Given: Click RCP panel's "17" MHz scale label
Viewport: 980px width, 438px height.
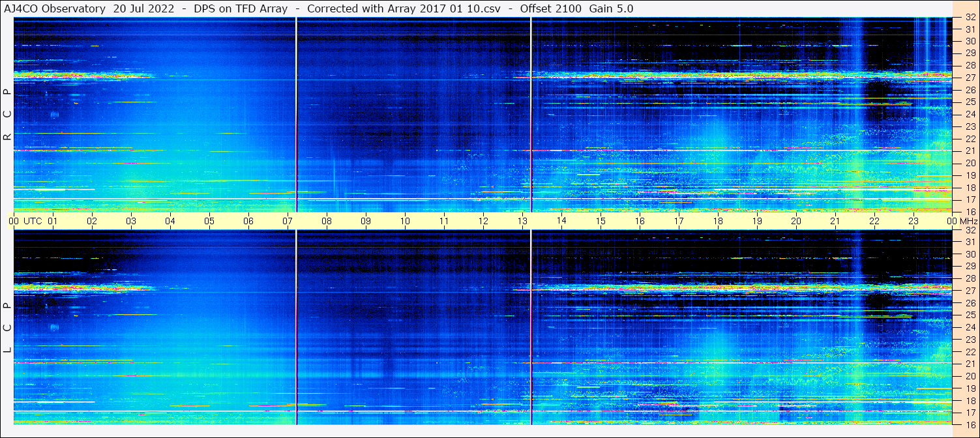Looking at the screenshot, I should [970, 199].
